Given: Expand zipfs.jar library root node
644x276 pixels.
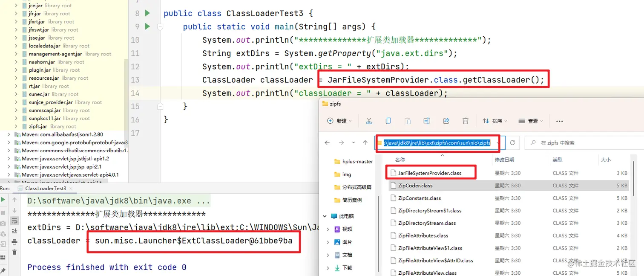Looking at the screenshot, I should [16, 126].
